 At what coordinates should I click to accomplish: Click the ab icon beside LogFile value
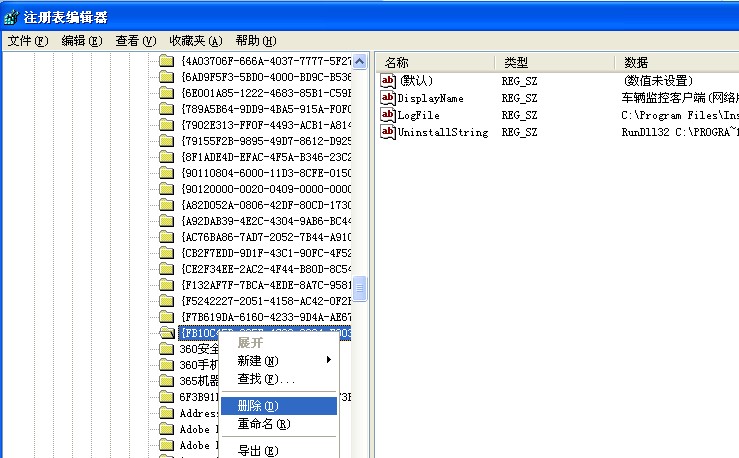388,115
